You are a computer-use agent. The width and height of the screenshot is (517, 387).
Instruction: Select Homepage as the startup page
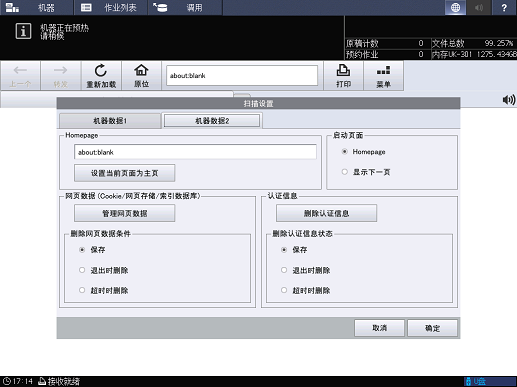pyautogui.click(x=344, y=152)
